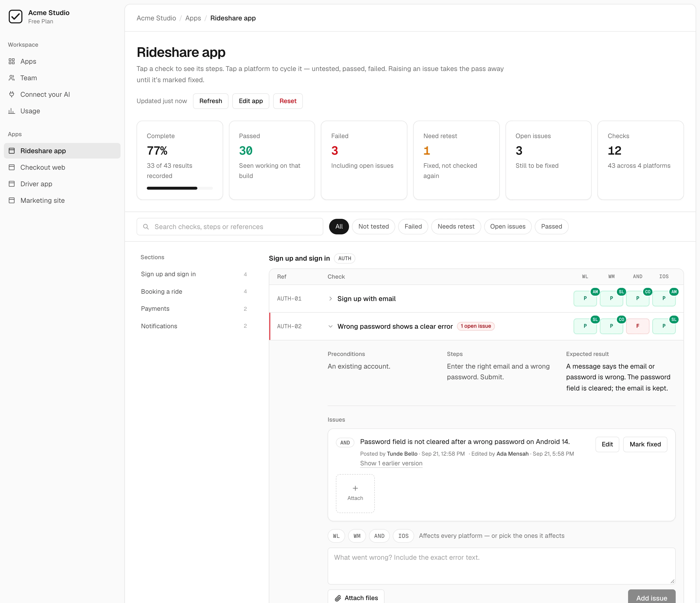Show 1 earlier version of the issue
Screen dimensions: 700x603
(x=391, y=463)
